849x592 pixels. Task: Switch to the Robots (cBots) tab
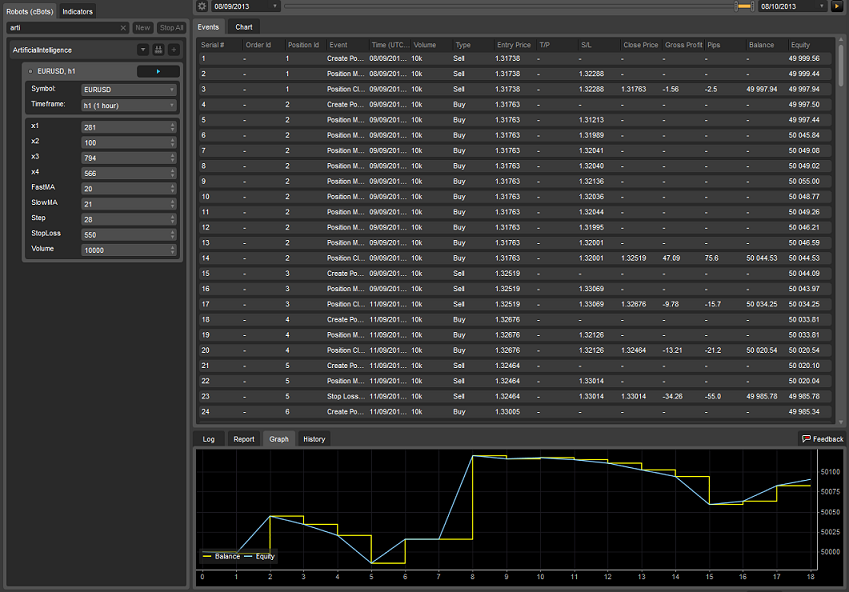(x=30, y=11)
